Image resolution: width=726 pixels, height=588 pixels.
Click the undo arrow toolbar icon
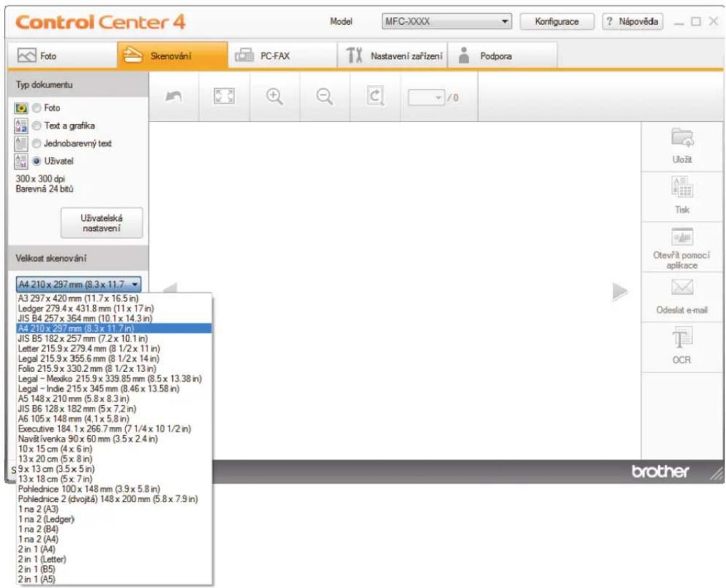[x=174, y=97]
